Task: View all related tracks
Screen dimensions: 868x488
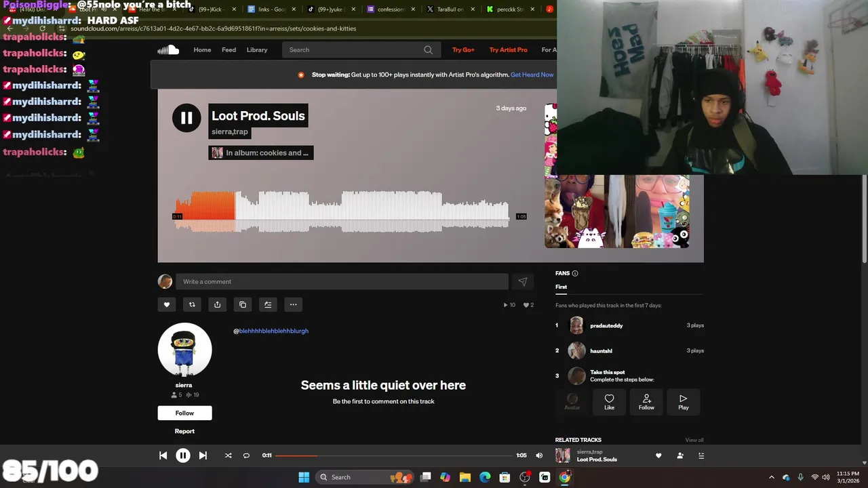Action: tap(694, 440)
